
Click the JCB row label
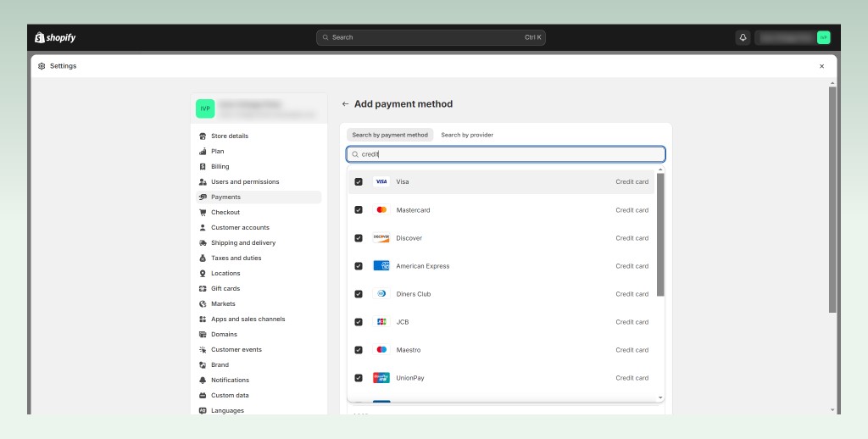point(403,322)
